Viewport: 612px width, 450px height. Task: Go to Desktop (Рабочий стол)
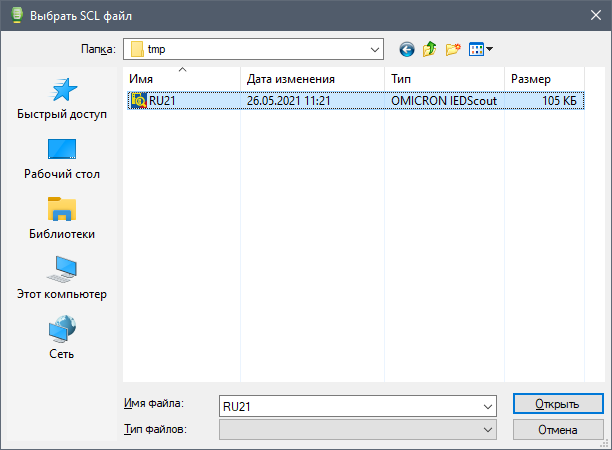(x=62, y=159)
